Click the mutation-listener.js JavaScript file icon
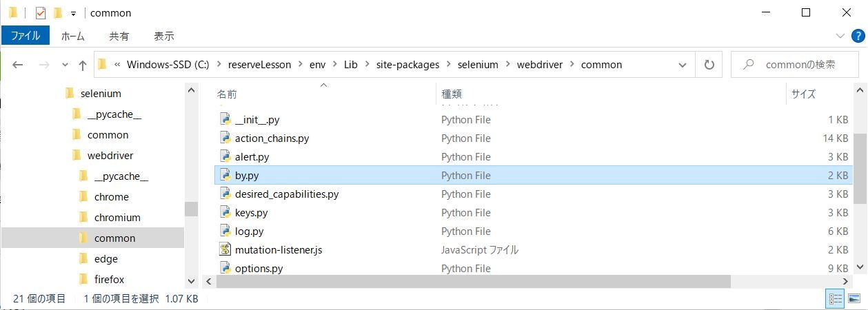The image size is (868, 310). (x=225, y=250)
